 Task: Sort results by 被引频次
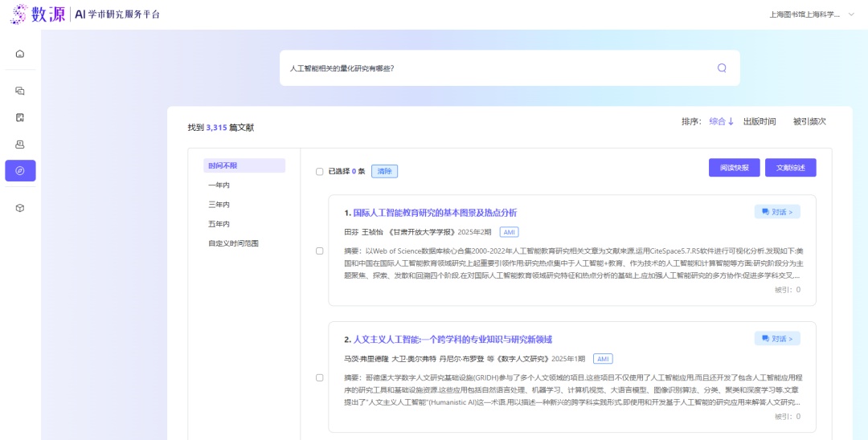(x=809, y=122)
